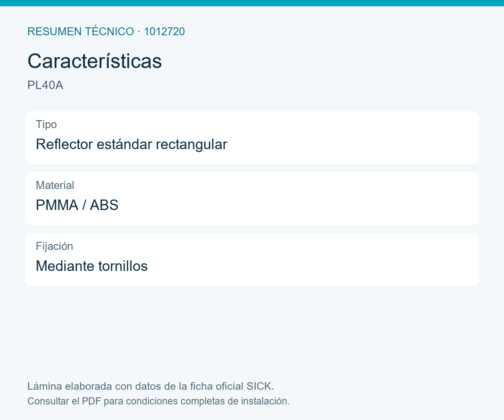Click the Fijación label
Image resolution: width=504 pixels, height=420 pixels.
[55, 246]
